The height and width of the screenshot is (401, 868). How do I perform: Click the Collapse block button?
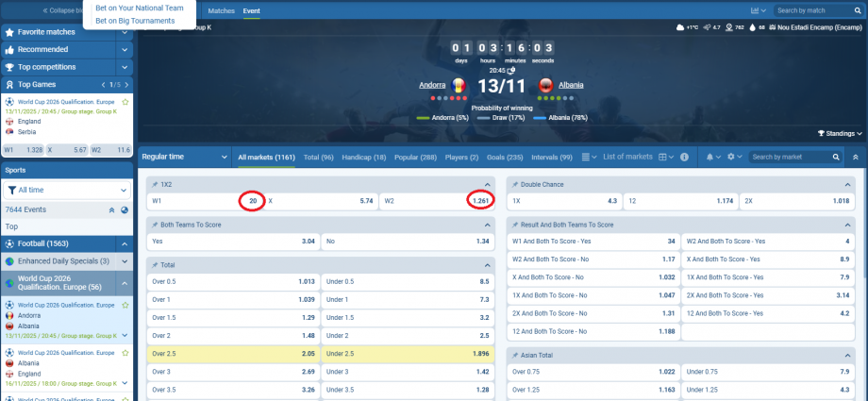pyautogui.click(x=62, y=10)
